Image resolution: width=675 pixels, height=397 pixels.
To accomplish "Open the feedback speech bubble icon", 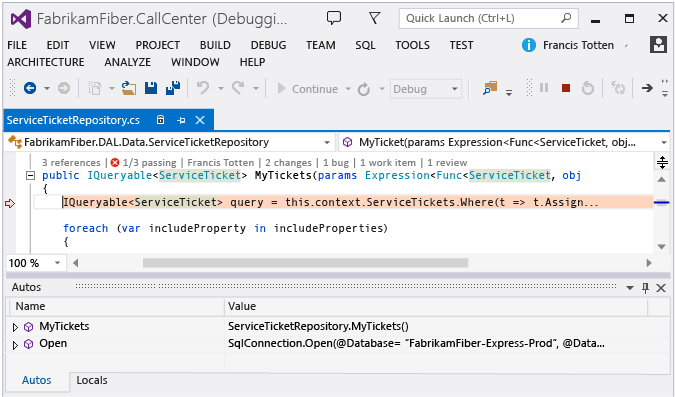I will coord(334,18).
